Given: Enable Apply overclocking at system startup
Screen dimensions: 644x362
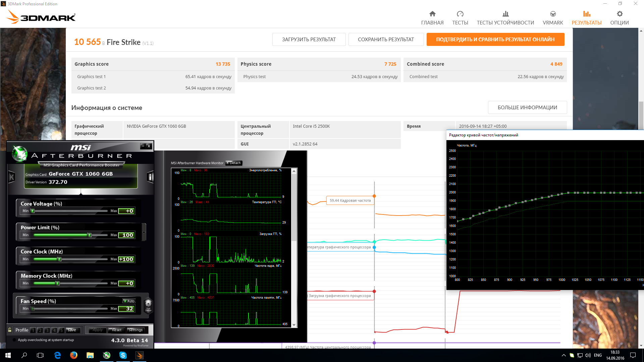Looking at the screenshot, I should pyautogui.click(x=14, y=340).
